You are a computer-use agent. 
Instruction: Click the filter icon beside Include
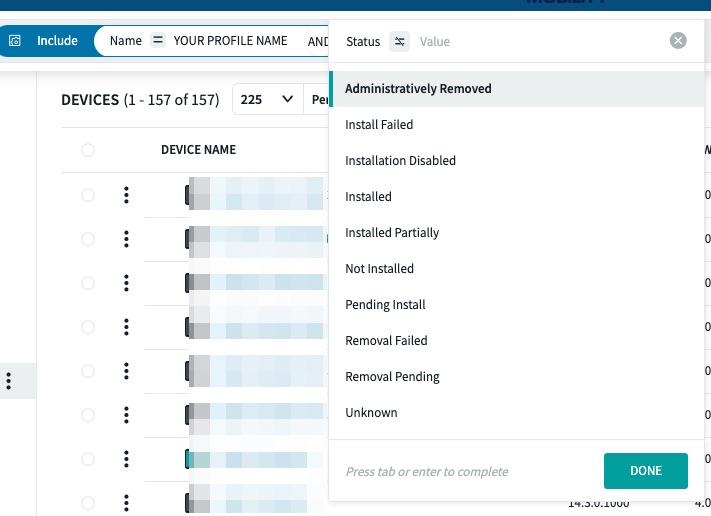tap(15, 41)
